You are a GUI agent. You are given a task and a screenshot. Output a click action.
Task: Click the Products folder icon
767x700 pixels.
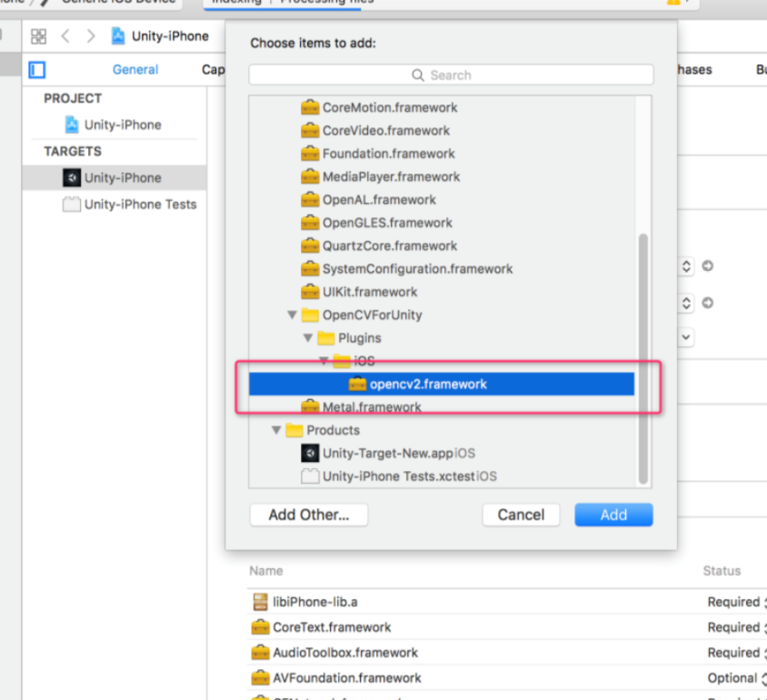(x=294, y=430)
